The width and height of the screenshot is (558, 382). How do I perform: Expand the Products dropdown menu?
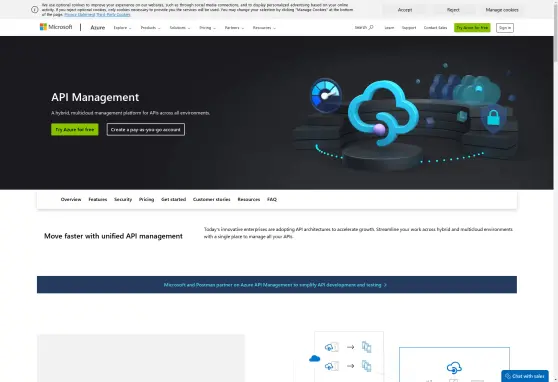pos(151,28)
